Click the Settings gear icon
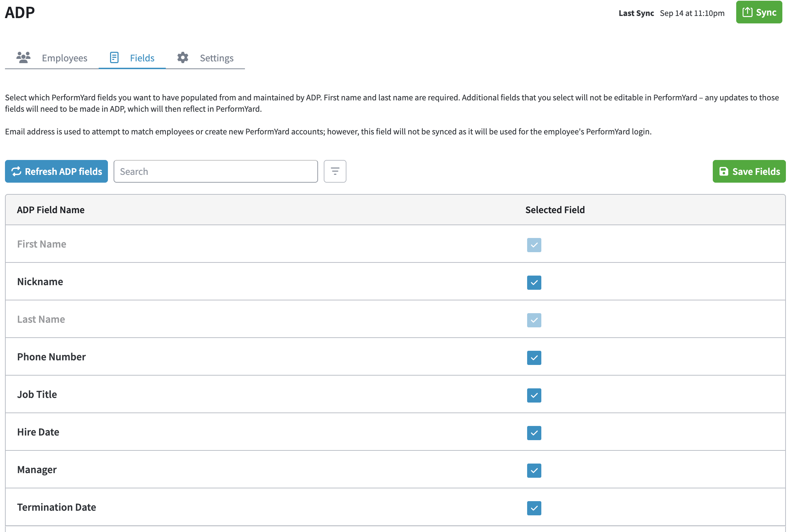Image resolution: width=793 pixels, height=532 pixels. 183,57
